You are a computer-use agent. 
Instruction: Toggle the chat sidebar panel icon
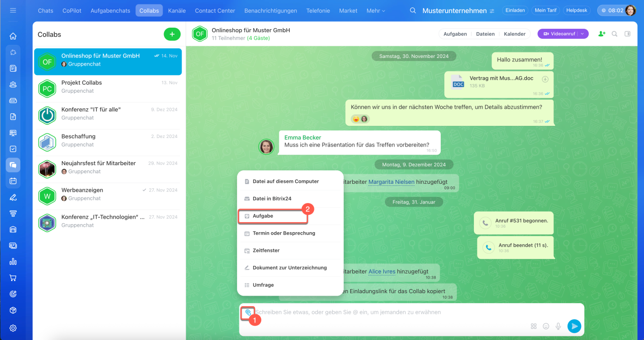(x=627, y=34)
